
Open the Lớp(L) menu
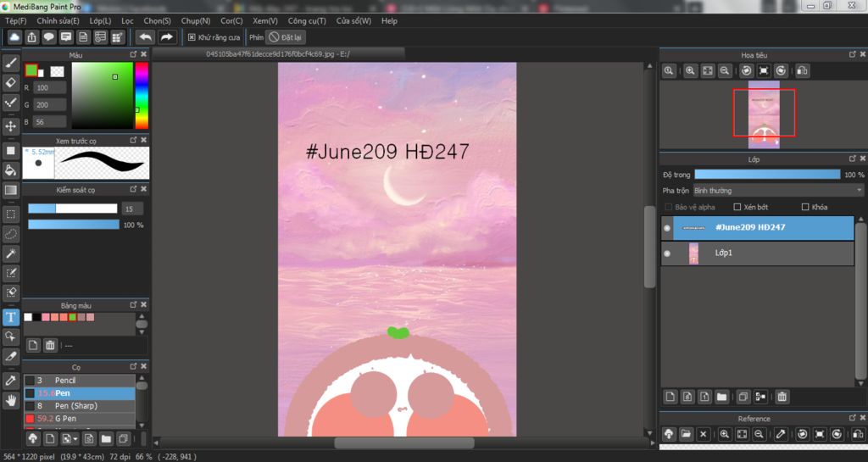point(100,20)
